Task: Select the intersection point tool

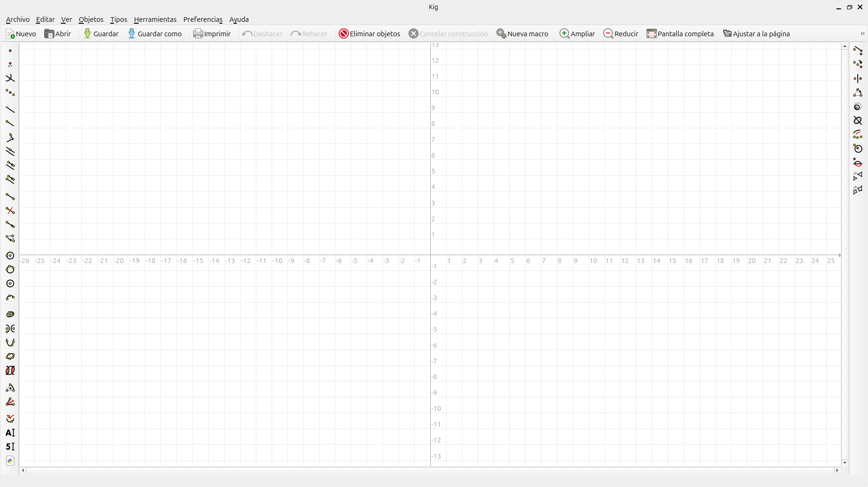Action: coord(10,79)
